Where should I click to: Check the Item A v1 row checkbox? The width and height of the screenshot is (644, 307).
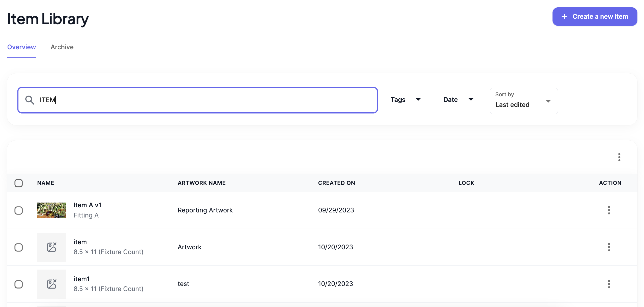tap(18, 210)
